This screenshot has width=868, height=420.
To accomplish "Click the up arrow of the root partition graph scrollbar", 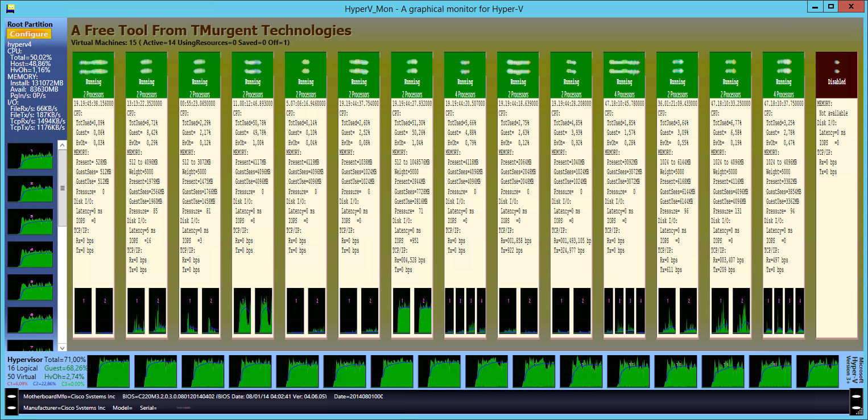I will click(x=62, y=145).
